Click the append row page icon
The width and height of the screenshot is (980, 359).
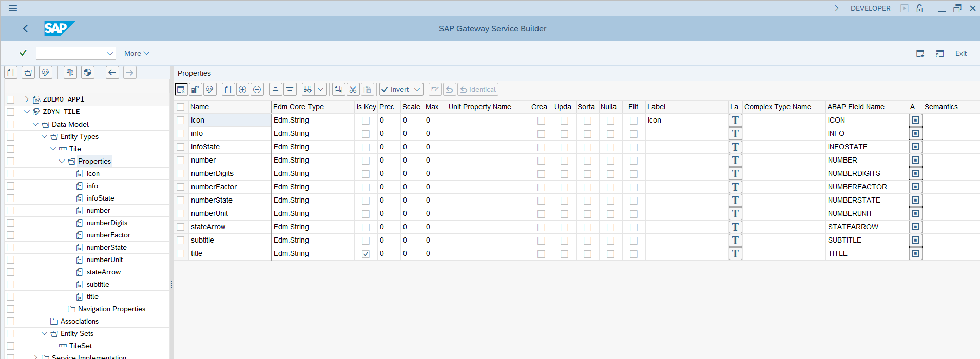[x=228, y=89]
